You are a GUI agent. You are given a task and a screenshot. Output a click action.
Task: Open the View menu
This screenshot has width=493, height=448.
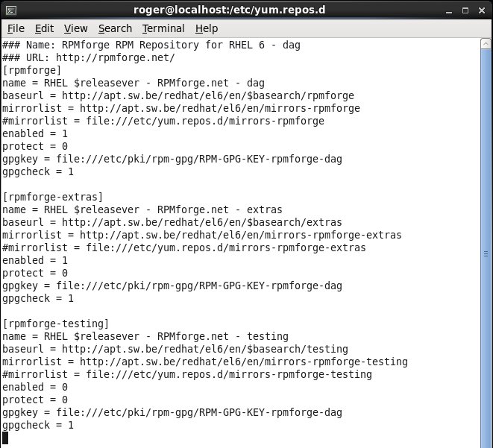pyautogui.click(x=75, y=28)
